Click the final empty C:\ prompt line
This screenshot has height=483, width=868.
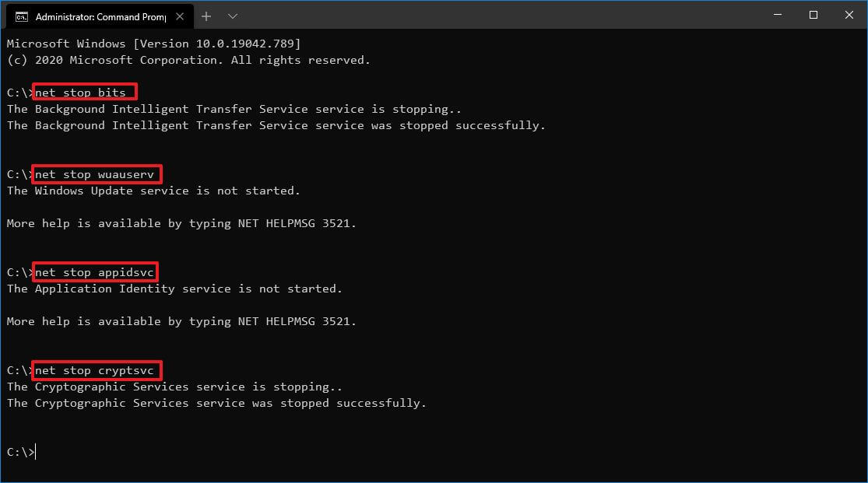click(x=19, y=451)
